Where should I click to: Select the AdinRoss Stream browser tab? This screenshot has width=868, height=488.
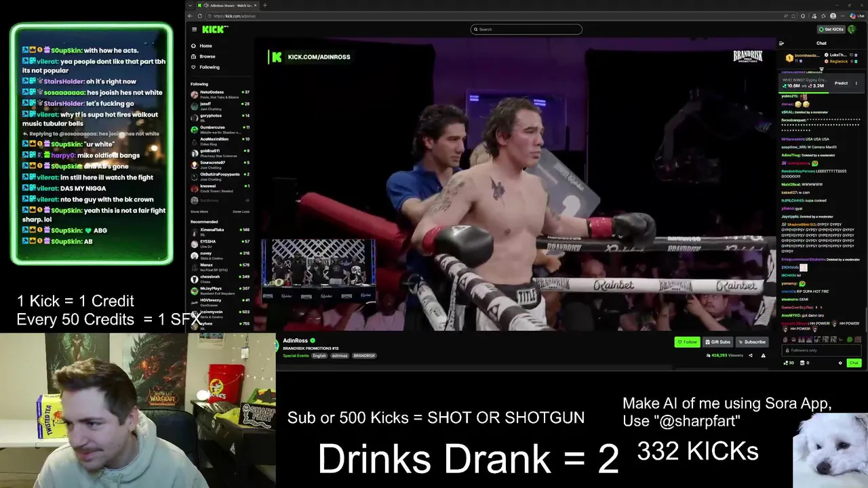click(229, 5)
